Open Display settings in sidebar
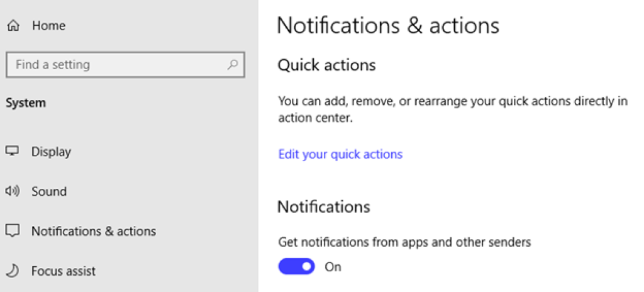This screenshot has width=644, height=292. click(52, 151)
